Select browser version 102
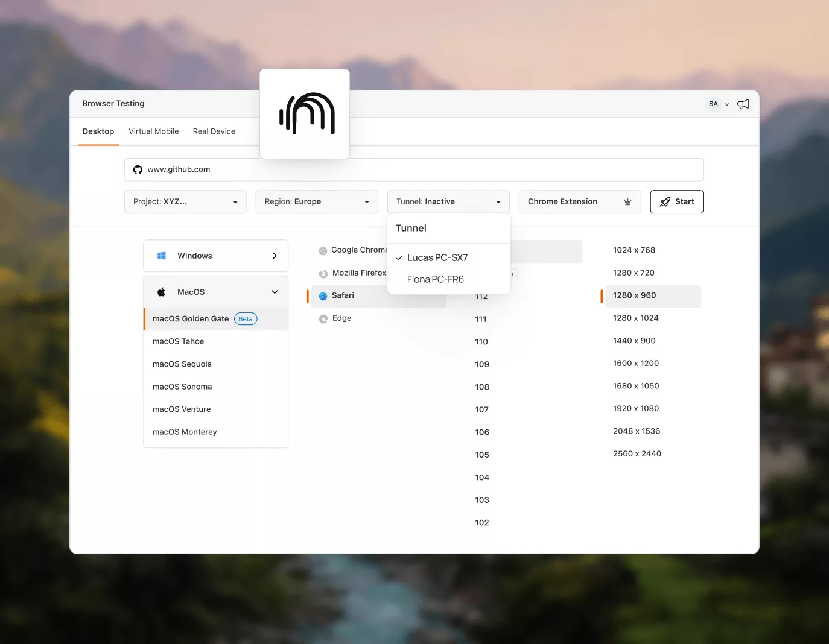The image size is (829, 644). point(482,522)
